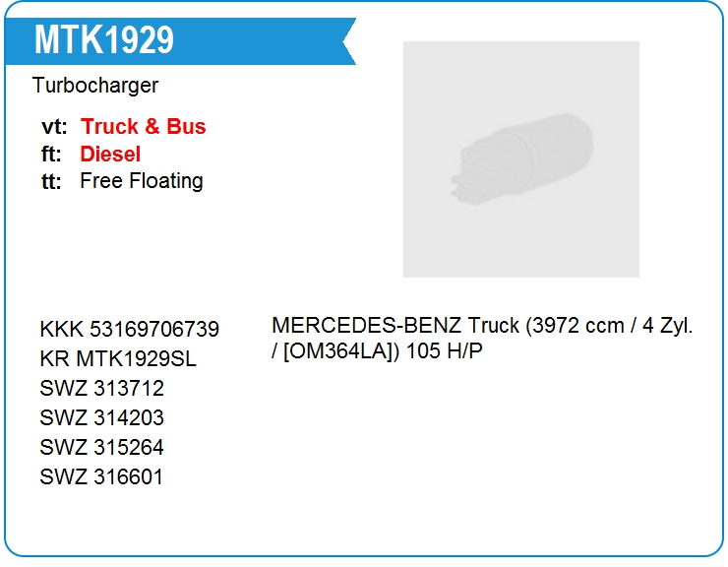Click the SWZ 316601 reference number
728x567 pixels.
101,477
